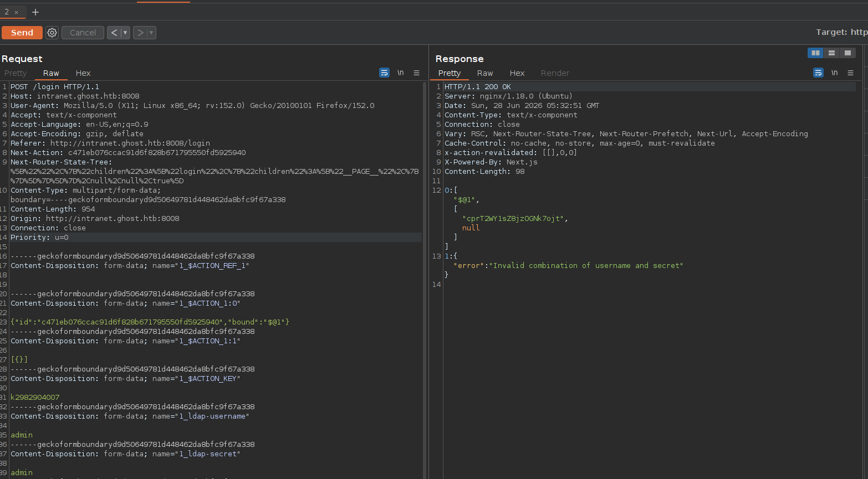Image resolution: width=868 pixels, height=479 pixels.
Task: Close Repeater tab 2
Action: (16, 12)
